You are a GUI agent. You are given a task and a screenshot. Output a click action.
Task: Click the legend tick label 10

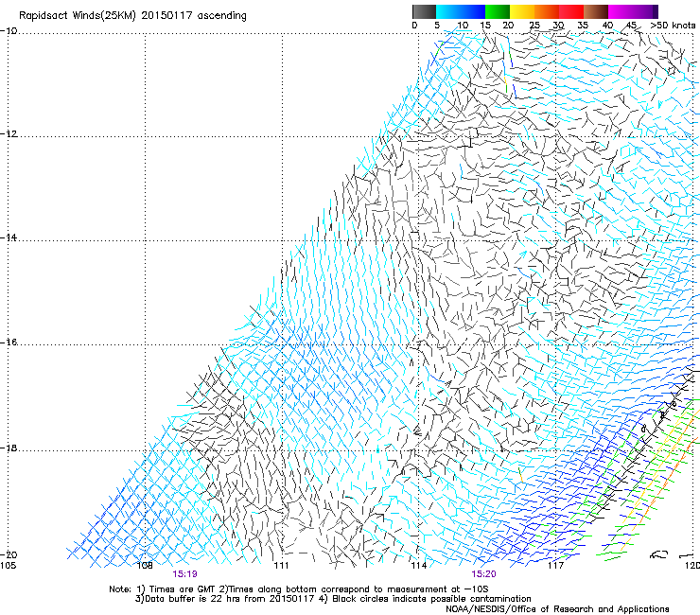pos(463,26)
